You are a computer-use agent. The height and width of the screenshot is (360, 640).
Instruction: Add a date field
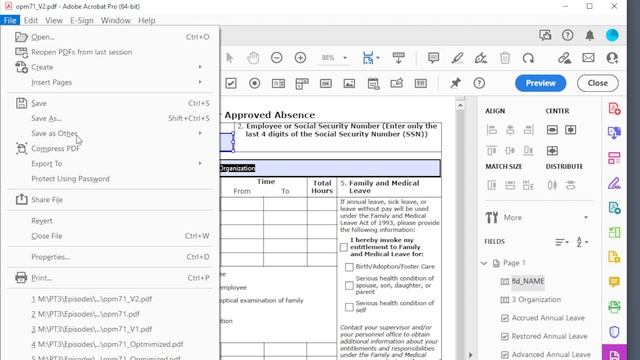pos(373,83)
